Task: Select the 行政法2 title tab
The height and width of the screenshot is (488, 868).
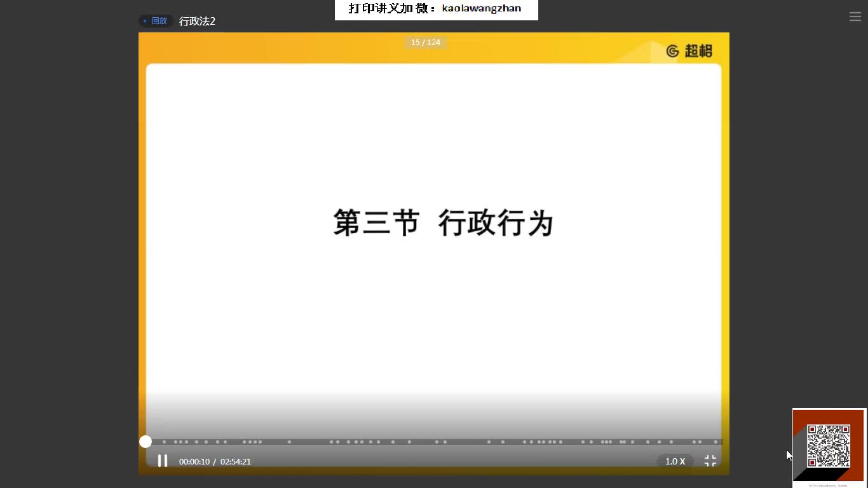Action: pos(198,21)
